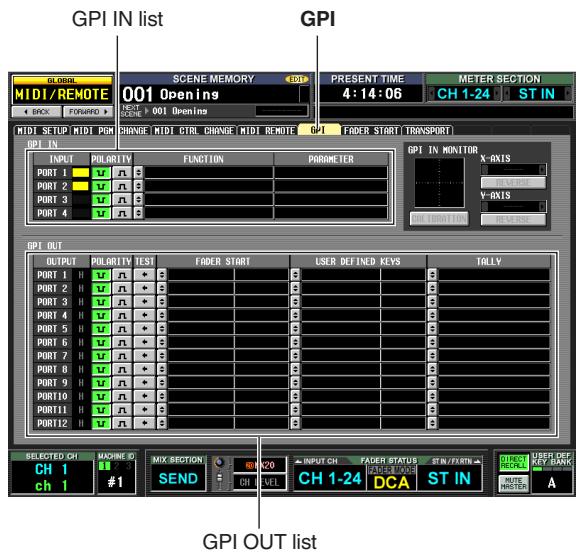
Task: Click the FORWARD button
Action: [88, 112]
